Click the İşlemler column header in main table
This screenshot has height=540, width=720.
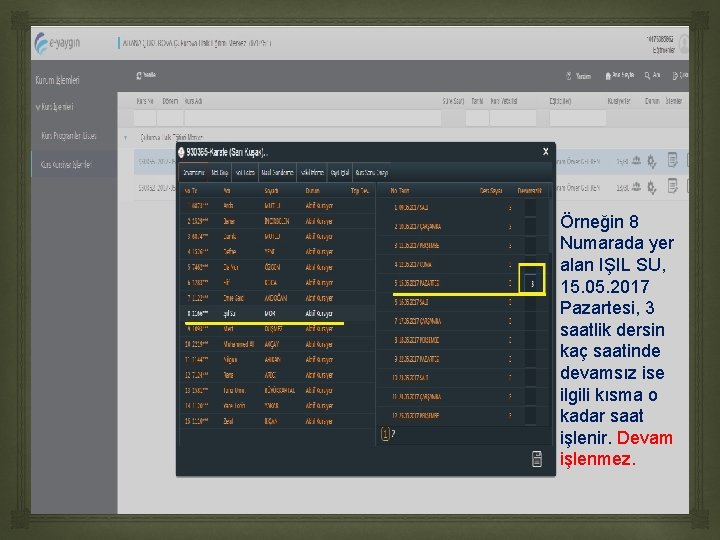coord(674,101)
